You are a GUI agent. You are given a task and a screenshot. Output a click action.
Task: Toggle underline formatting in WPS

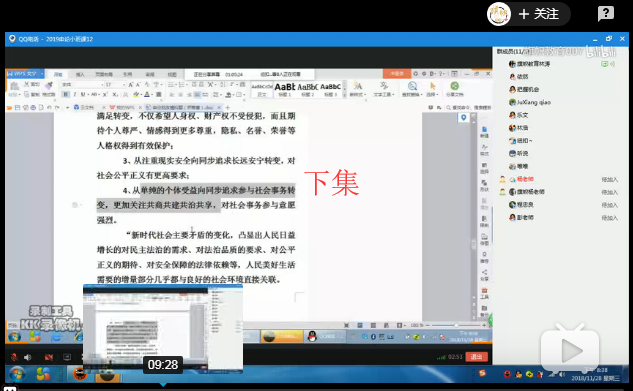click(83, 94)
